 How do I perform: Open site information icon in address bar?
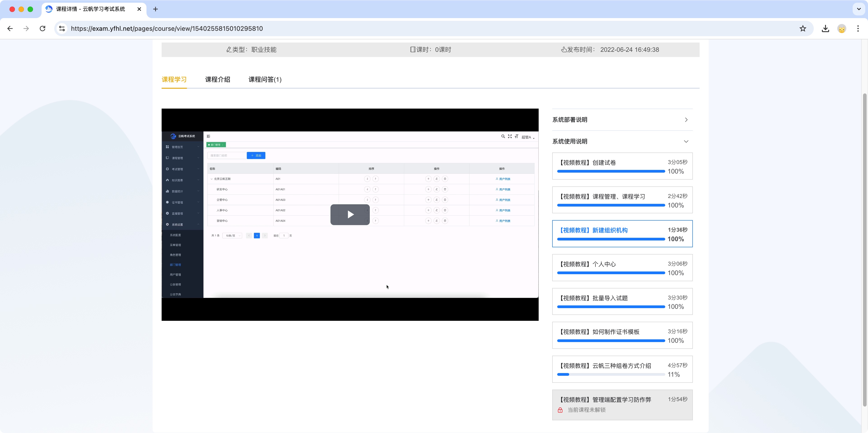(x=62, y=29)
